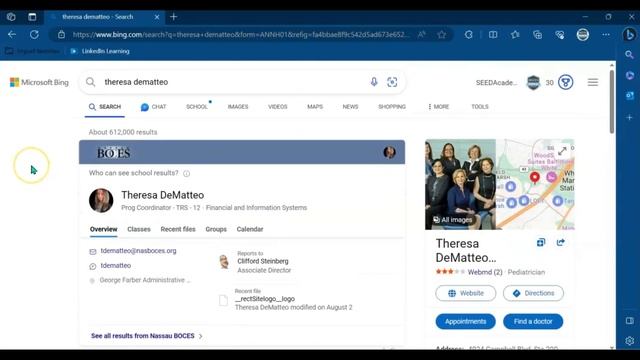
Task: Select the MAPS search tab
Action: (x=315, y=107)
